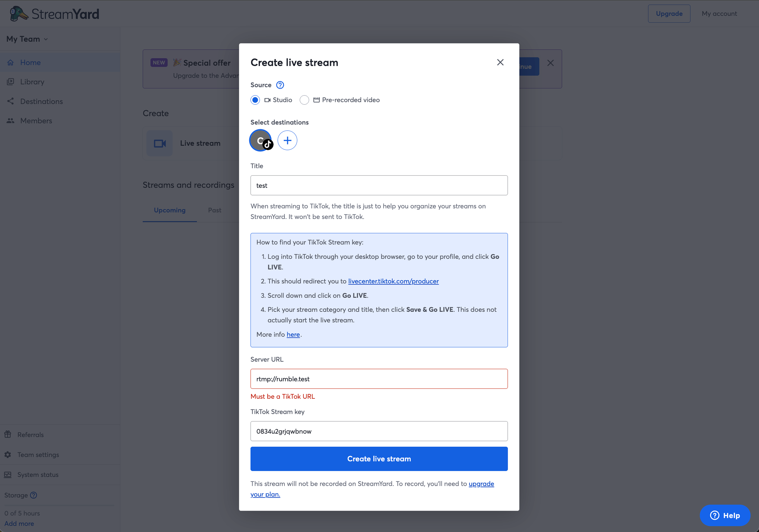Click the StreamYard duck logo

[x=19, y=14]
